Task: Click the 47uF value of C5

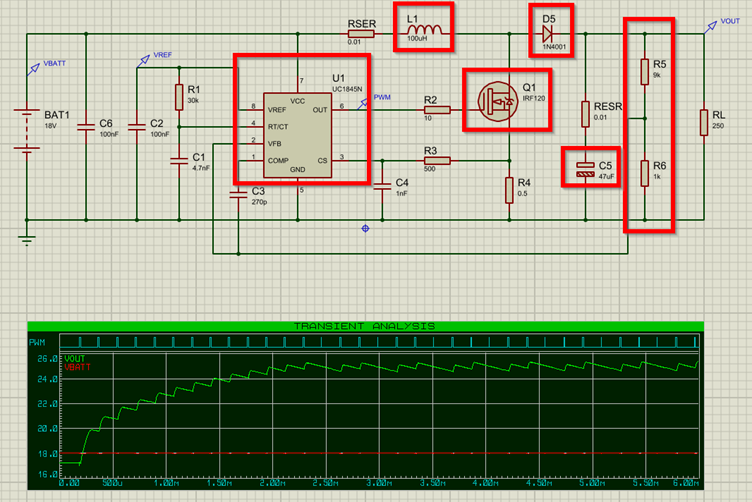Action: point(606,176)
